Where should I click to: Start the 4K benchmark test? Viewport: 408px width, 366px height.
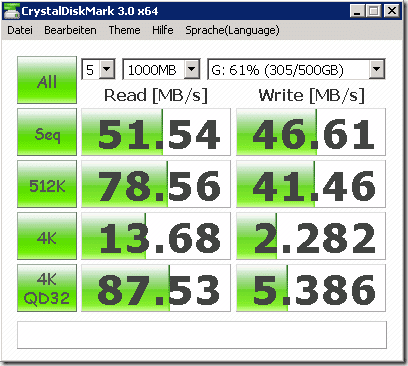click(47, 236)
